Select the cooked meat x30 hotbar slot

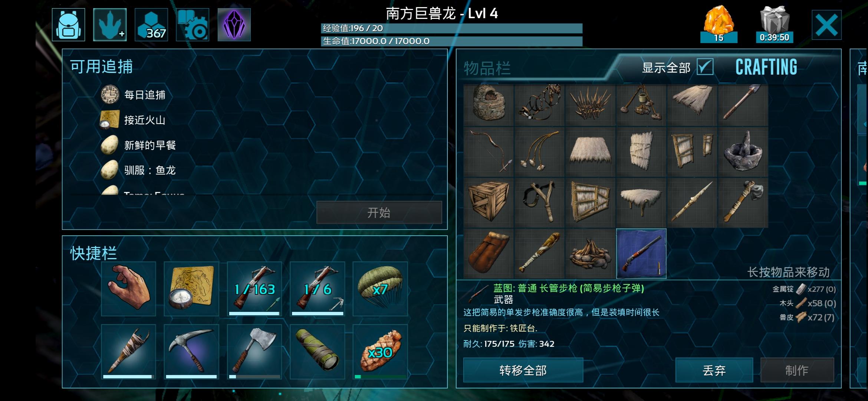[380, 351]
